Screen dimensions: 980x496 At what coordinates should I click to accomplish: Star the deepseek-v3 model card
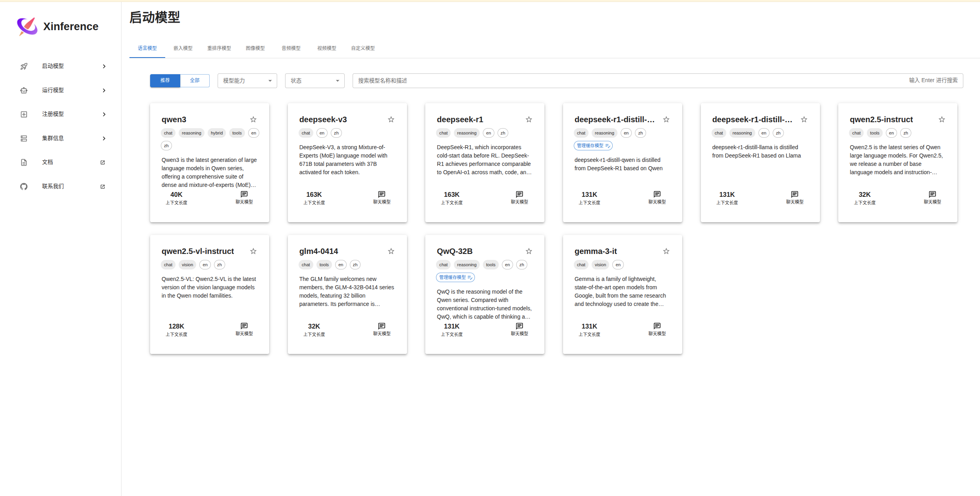pos(391,119)
